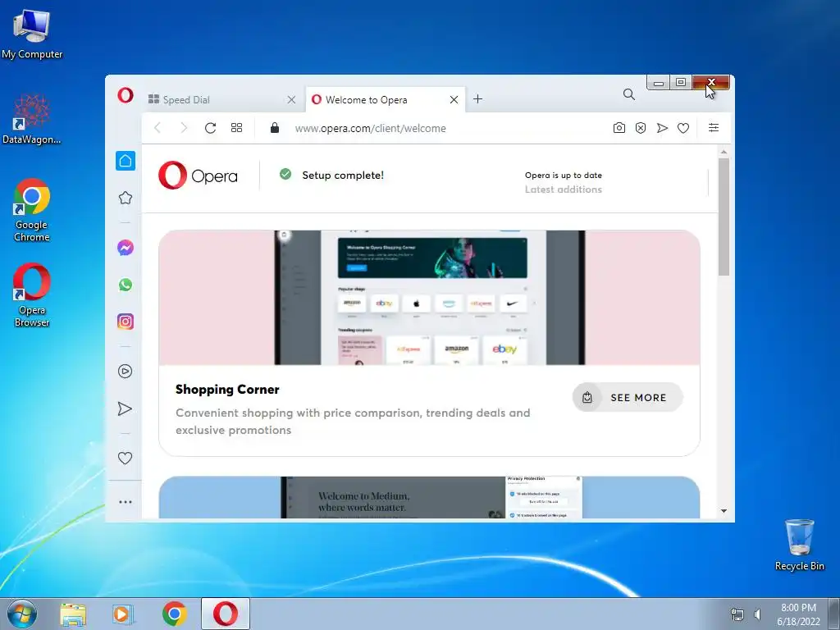The height and width of the screenshot is (630, 840).
Task: Select Opera Browser desktop shortcut
Action: pyautogui.click(x=32, y=295)
